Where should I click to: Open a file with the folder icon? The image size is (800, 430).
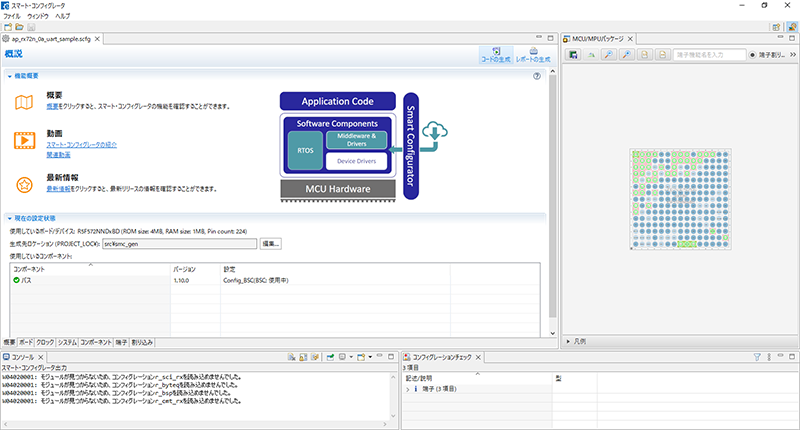(19, 27)
